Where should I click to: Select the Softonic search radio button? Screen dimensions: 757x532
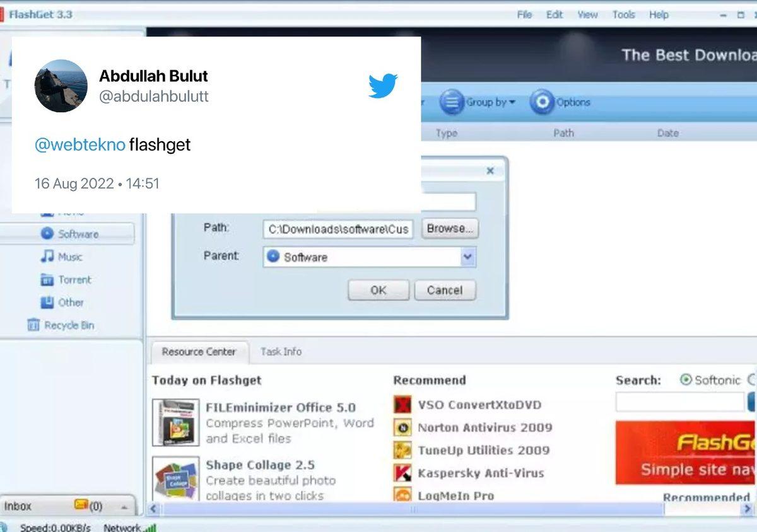click(686, 380)
